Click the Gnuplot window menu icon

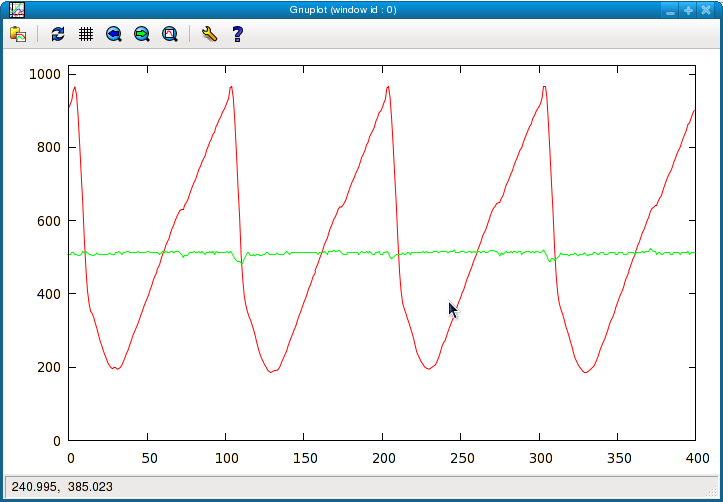(x=17, y=10)
